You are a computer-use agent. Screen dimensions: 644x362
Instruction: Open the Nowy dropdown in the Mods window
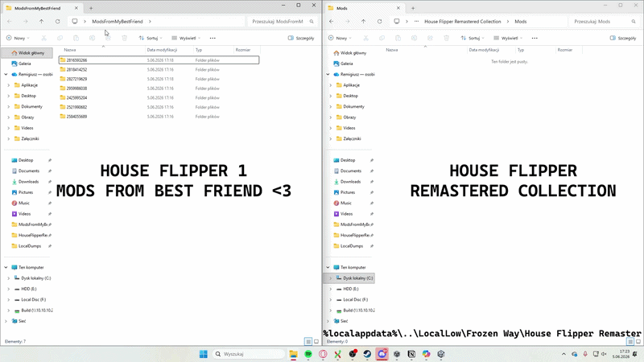[x=340, y=38]
